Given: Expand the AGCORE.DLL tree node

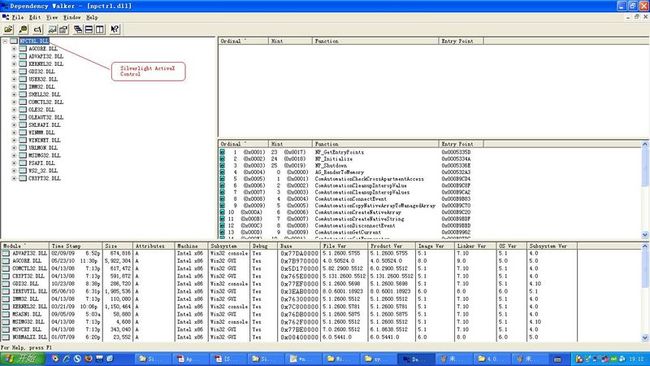Looking at the screenshot, I should 14,48.
